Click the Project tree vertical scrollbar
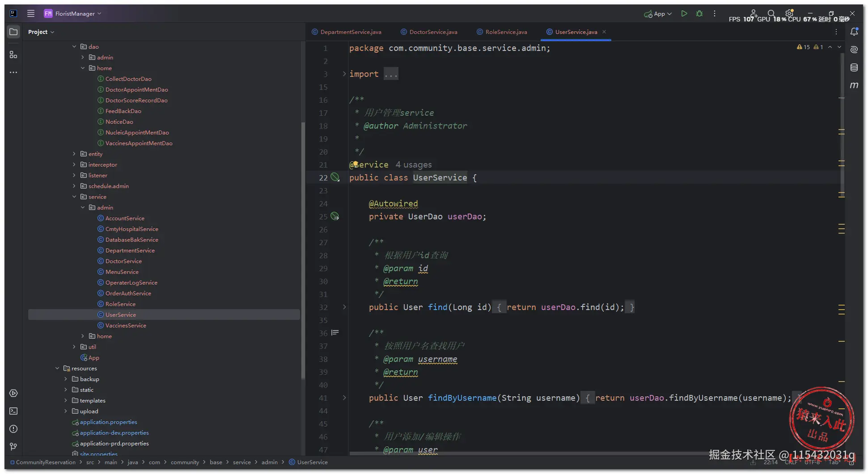Image resolution: width=868 pixels, height=474 pixels. 303,250
